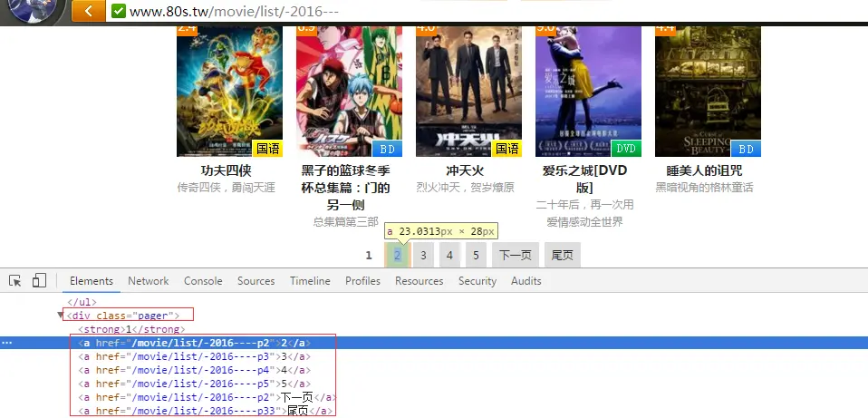Click the description 传奇四侠，勇闯天涯
868x418 pixels.
click(x=226, y=188)
